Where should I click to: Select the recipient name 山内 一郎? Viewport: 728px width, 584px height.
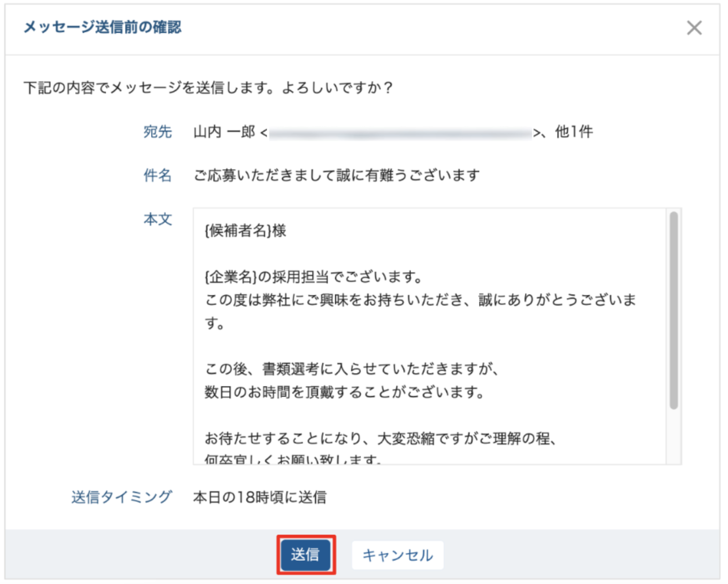tap(224, 132)
